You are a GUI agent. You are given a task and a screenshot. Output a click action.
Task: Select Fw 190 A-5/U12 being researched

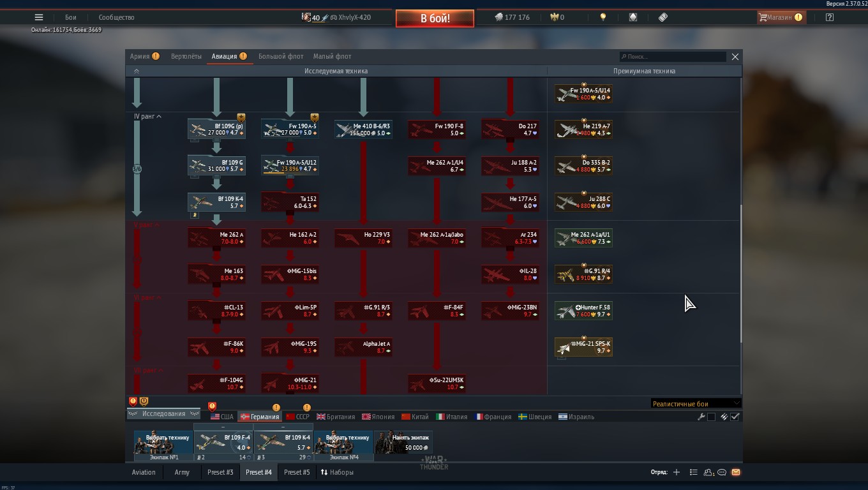(x=290, y=166)
